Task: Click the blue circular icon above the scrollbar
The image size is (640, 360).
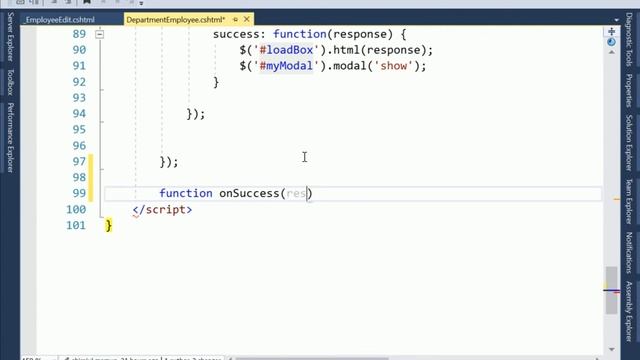Action: click(x=611, y=42)
